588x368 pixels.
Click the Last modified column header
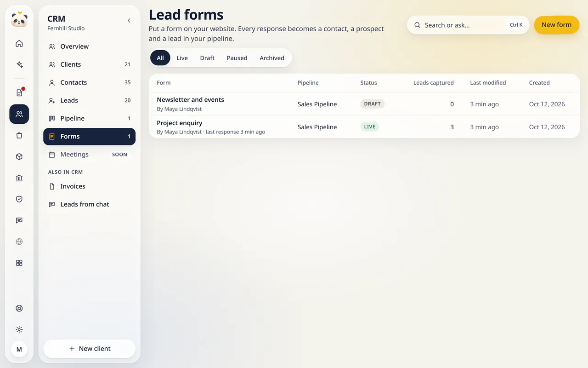(x=488, y=83)
